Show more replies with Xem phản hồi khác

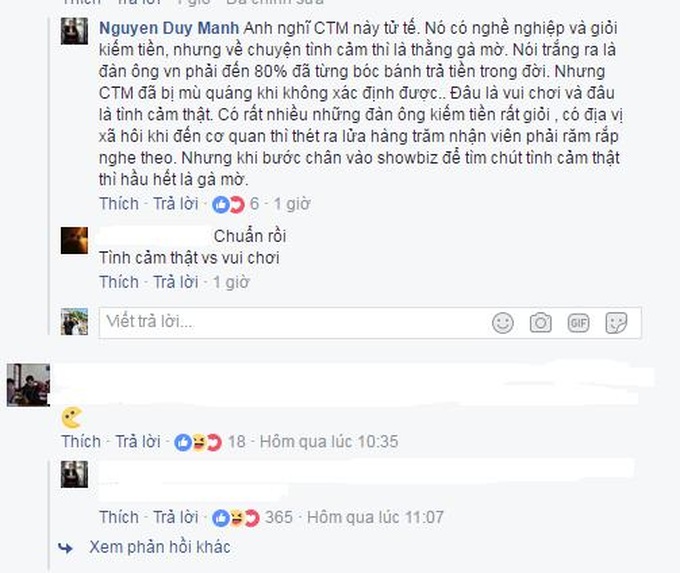[160, 547]
